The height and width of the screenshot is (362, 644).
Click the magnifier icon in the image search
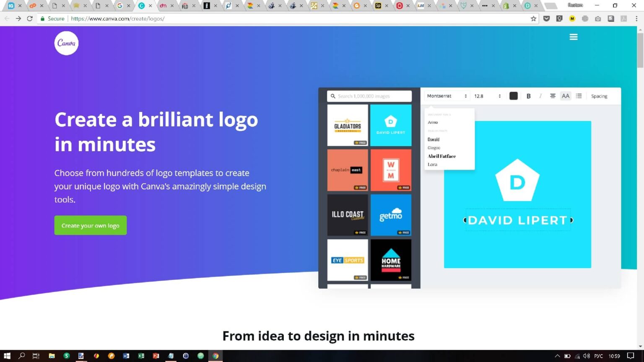[333, 96]
